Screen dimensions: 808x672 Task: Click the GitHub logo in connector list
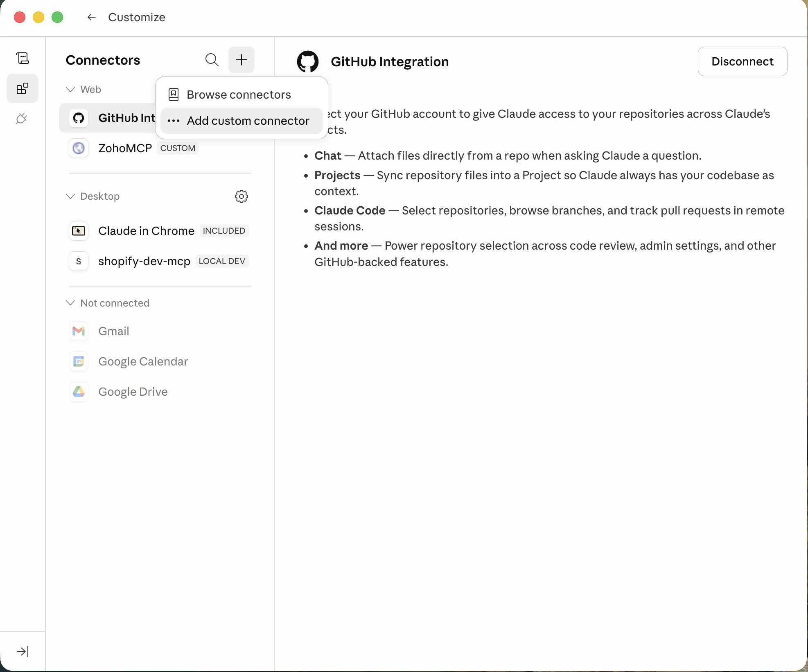pos(79,118)
